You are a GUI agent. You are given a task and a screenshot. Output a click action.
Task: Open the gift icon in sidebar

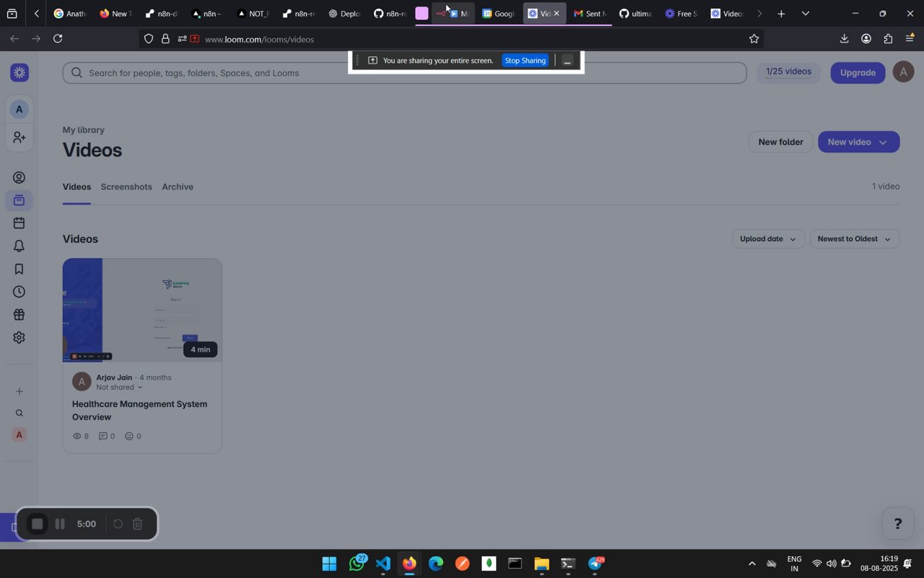point(19,315)
